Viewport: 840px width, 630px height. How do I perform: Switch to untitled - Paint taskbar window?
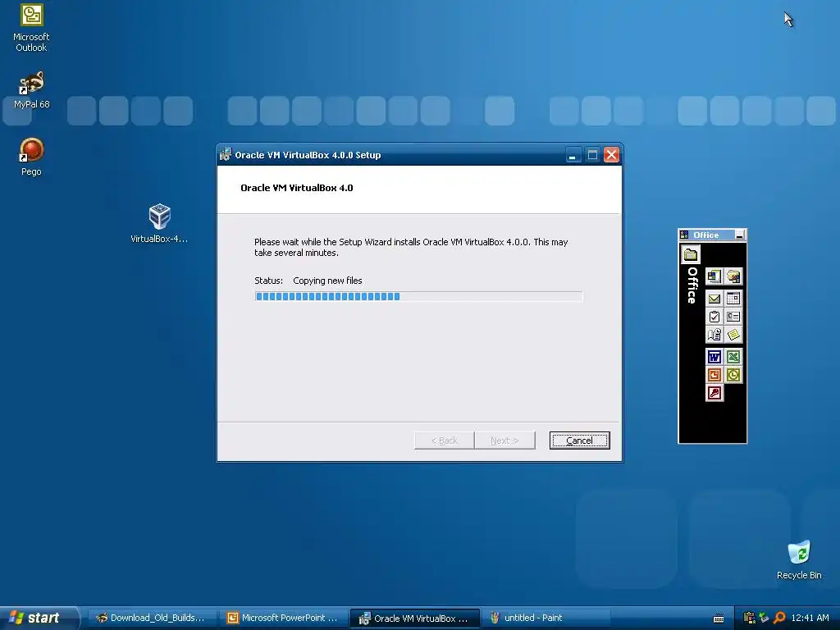pyautogui.click(x=546, y=618)
